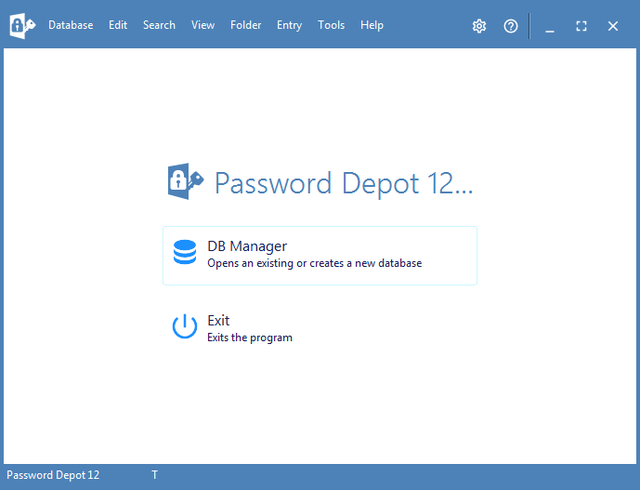The width and height of the screenshot is (640, 490).
Task: Click the help question mark icon
Action: tap(511, 26)
